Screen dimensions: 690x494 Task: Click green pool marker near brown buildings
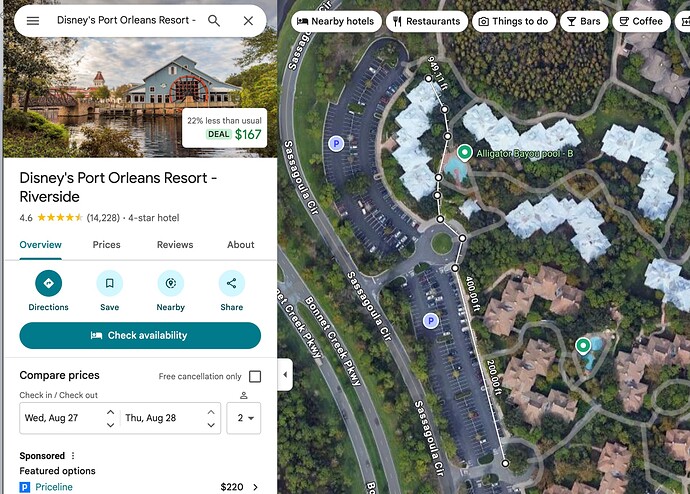coord(583,346)
